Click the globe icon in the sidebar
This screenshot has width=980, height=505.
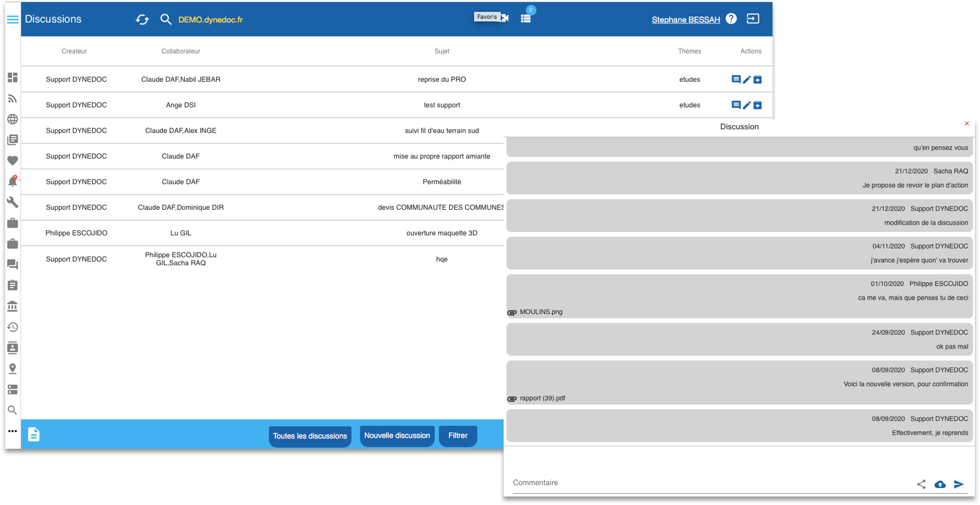[13, 119]
